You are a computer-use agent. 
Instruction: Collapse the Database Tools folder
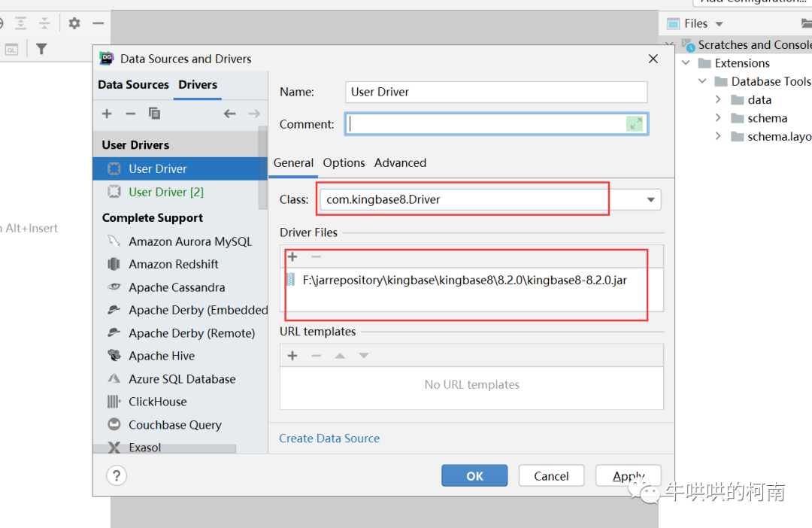point(703,81)
